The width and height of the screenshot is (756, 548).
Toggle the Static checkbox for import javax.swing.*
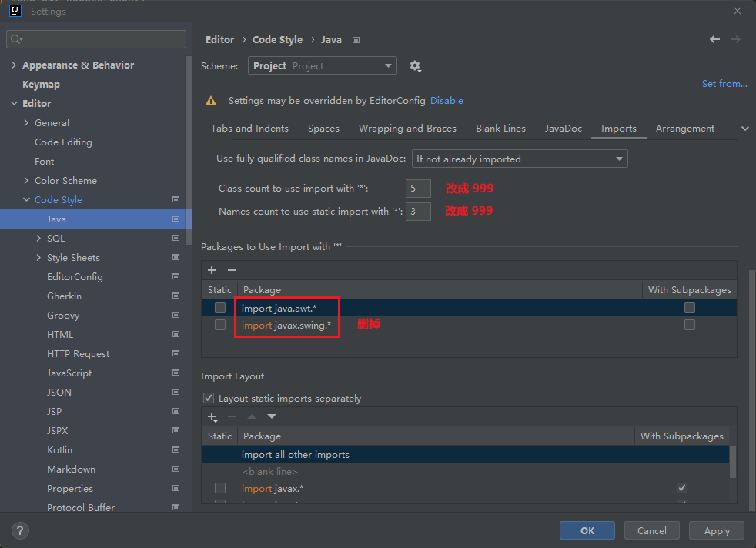click(x=219, y=325)
